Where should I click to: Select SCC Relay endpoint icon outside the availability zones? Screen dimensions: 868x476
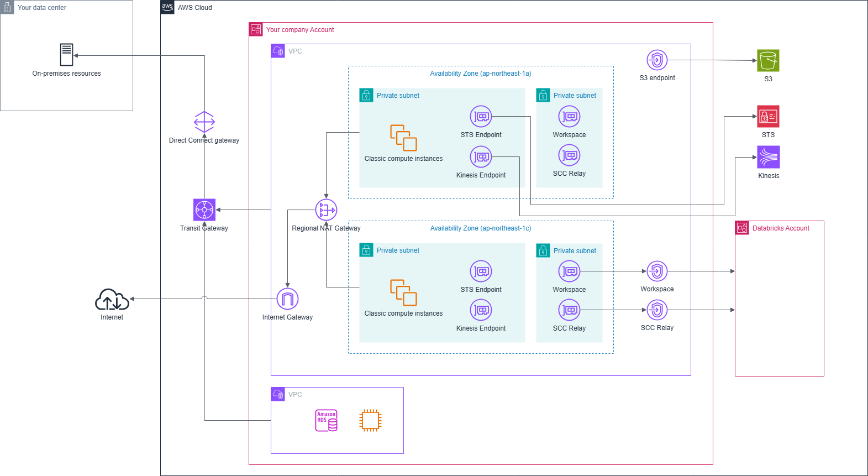coord(657,310)
